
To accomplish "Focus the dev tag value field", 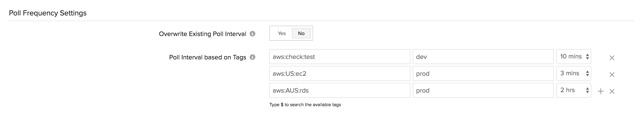I will coord(483,57).
